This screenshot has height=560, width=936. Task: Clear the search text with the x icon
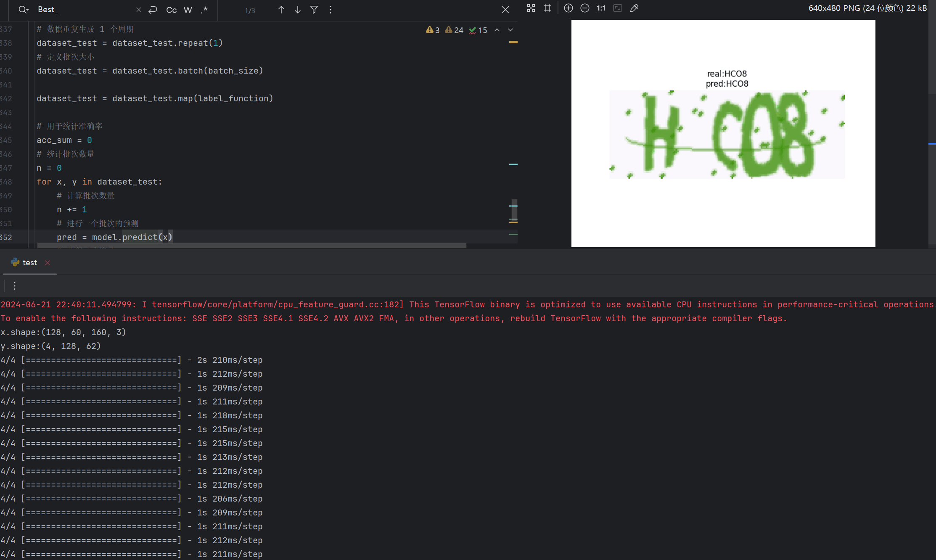(x=138, y=10)
